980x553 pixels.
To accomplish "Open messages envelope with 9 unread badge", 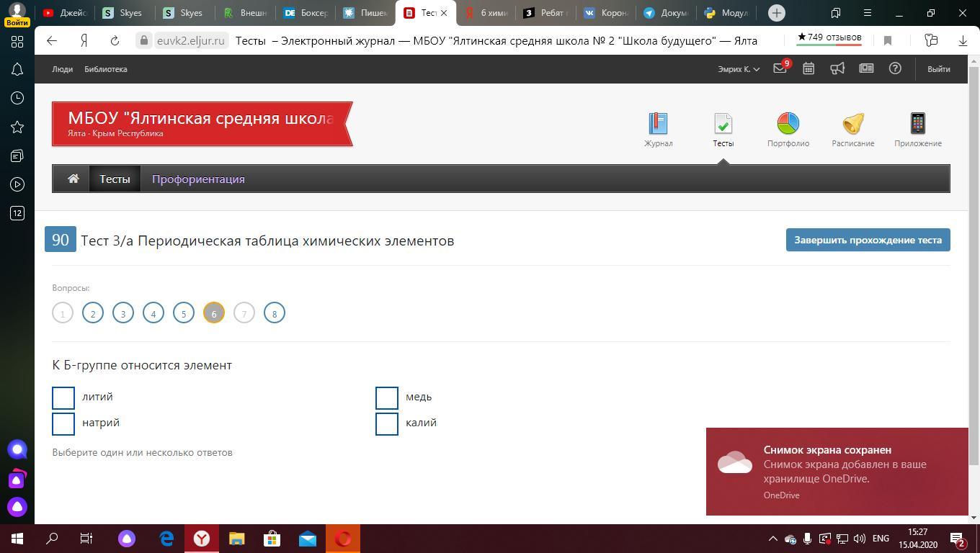I will (x=780, y=68).
